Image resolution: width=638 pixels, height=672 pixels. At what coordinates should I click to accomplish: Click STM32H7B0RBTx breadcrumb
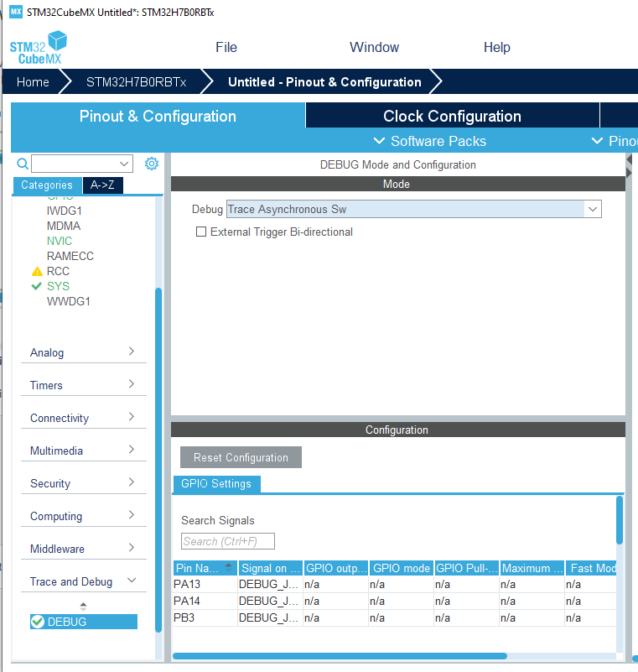point(136,82)
